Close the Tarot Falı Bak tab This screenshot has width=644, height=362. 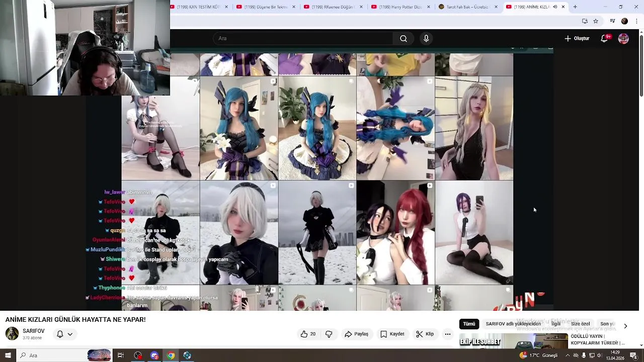[x=496, y=7]
